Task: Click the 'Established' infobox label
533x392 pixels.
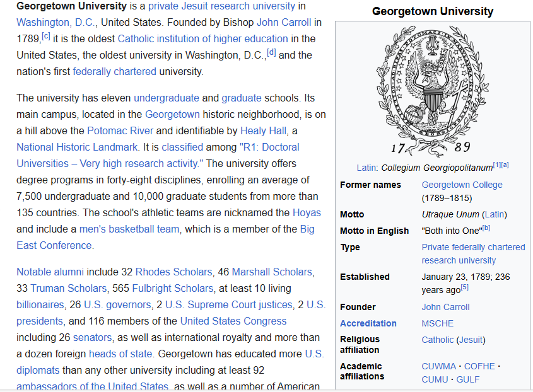Action: [x=365, y=277]
